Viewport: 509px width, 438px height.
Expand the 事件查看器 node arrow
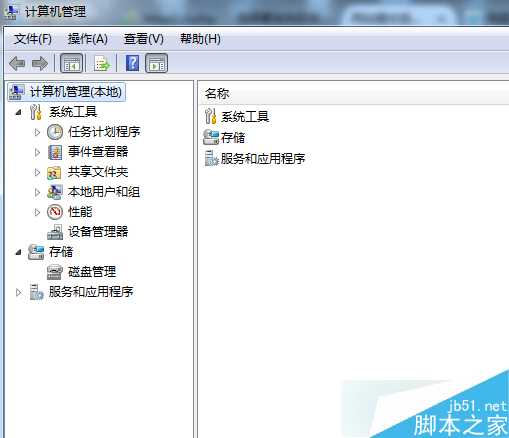click(37, 152)
